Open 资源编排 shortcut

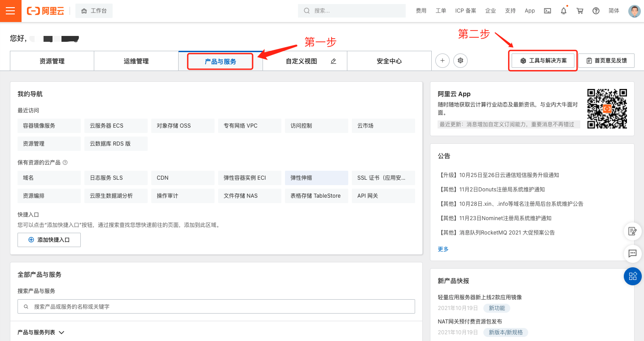(x=49, y=196)
